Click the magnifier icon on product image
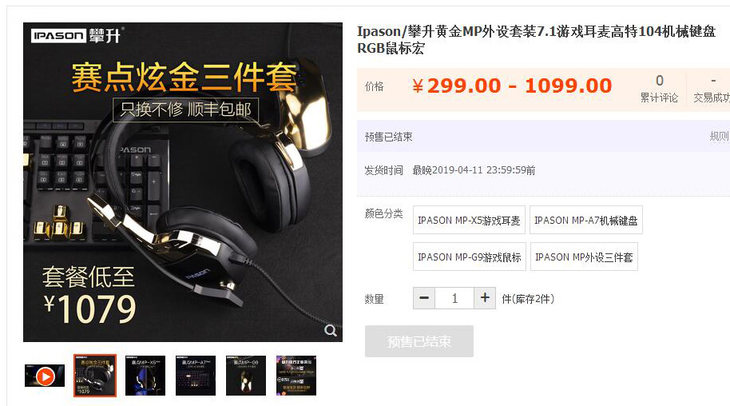730x406 pixels. pos(331,331)
